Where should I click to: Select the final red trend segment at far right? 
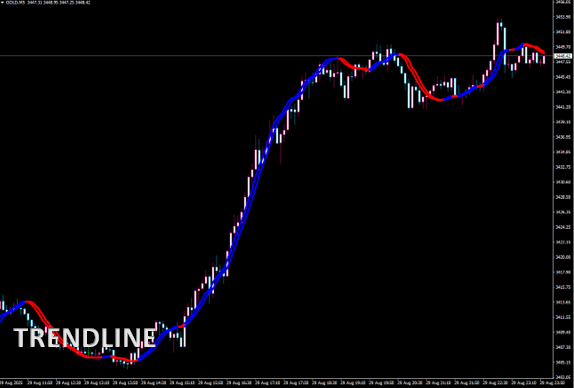[x=534, y=48]
